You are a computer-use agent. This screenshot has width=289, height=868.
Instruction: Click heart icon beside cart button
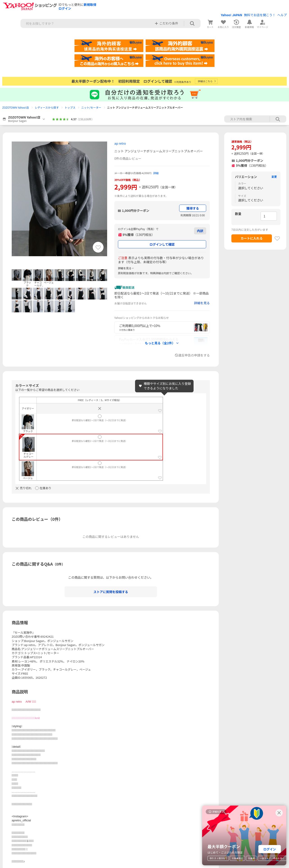[x=277, y=238]
